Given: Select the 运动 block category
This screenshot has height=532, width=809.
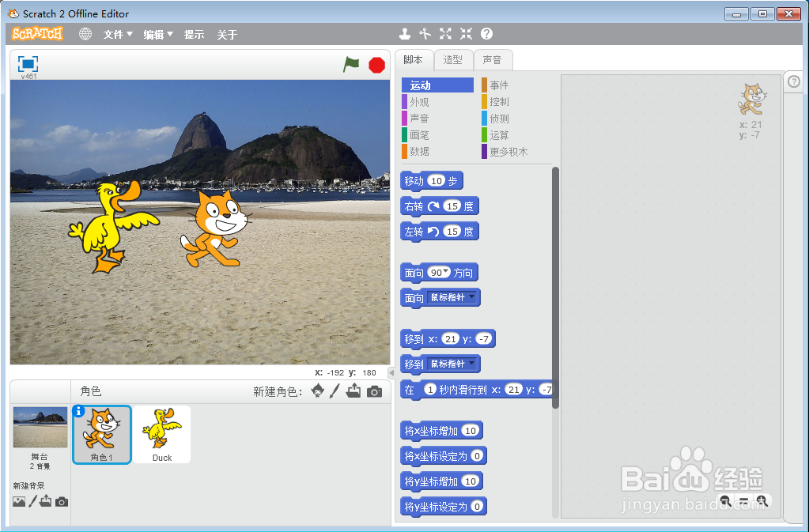Looking at the screenshot, I should (x=437, y=85).
